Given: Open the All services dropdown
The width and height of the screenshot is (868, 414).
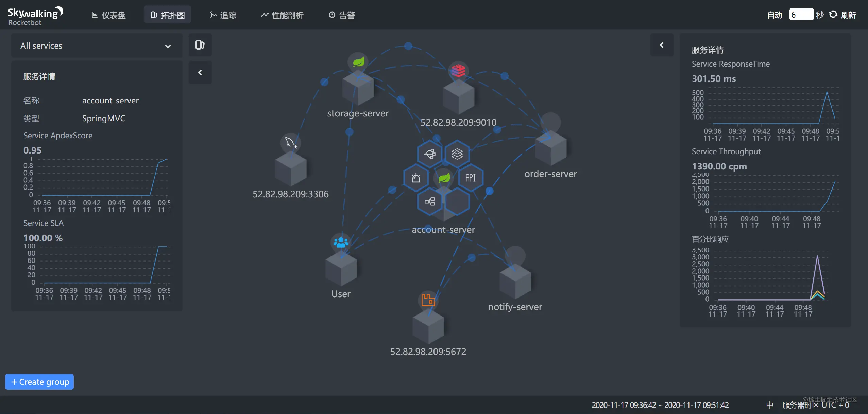Looking at the screenshot, I should [96, 46].
